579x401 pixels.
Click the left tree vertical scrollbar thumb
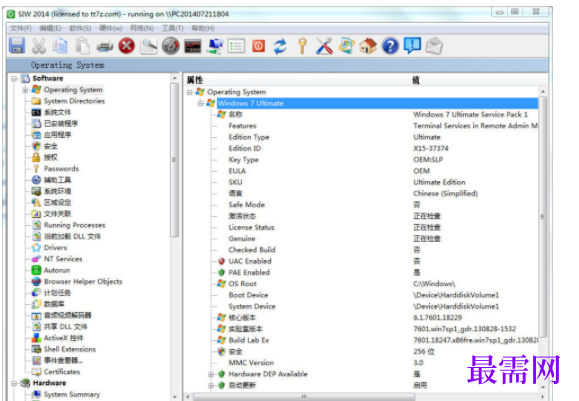point(175,160)
